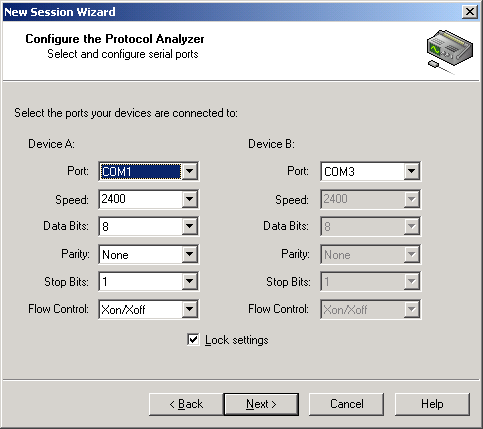Open the Device B Port dropdown arrow
The image size is (483, 429).
[411, 171]
